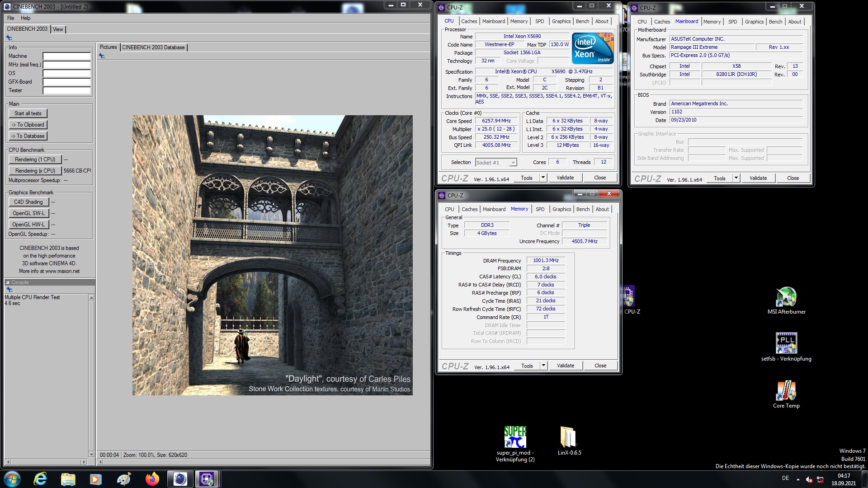The image size is (868, 488).
Task: Run the OpenGL SW-L benchmark
Action: [x=28, y=213]
